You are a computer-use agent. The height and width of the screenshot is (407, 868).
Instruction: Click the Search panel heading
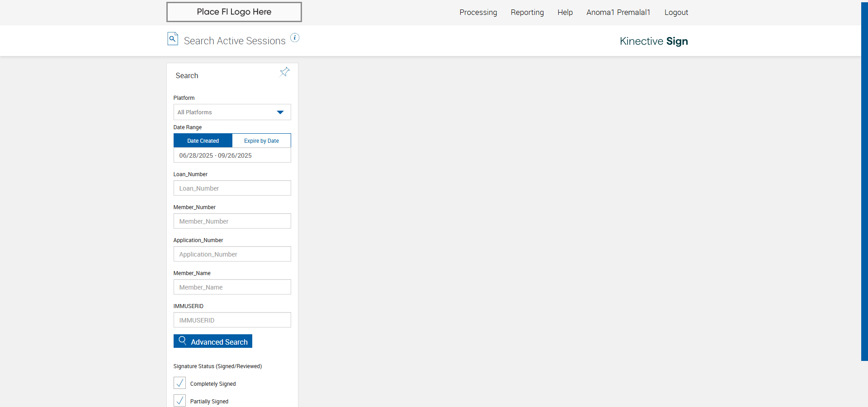(187, 75)
